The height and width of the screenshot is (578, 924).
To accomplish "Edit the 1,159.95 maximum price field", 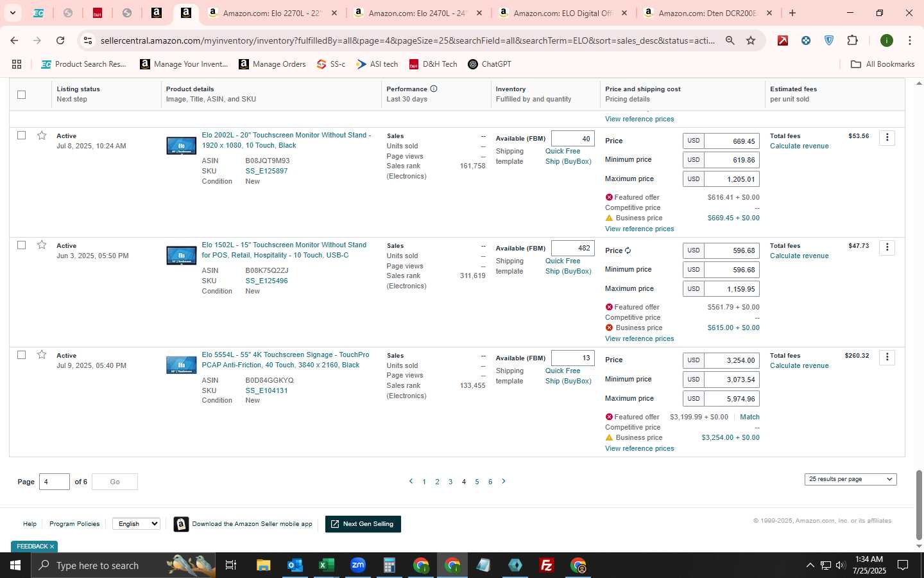I will point(732,289).
